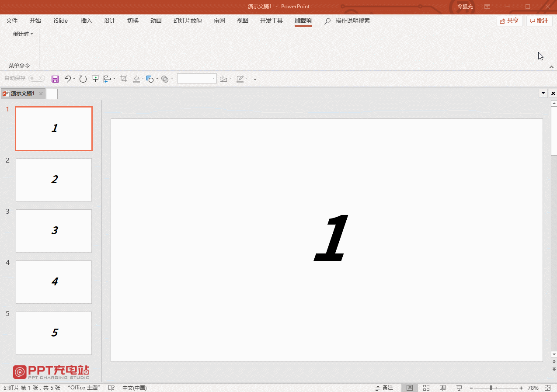Open the align objects dropdown arrow
The height and width of the screenshot is (392, 557).
click(x=114, y=79)
